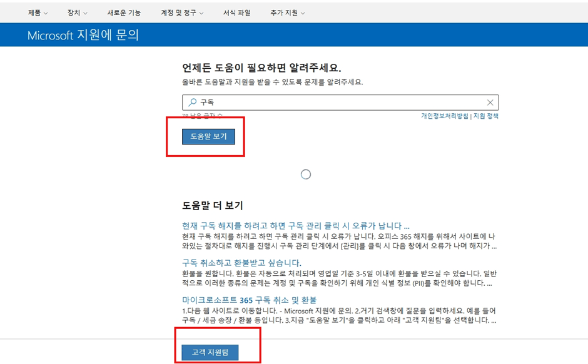The height and width of the screenshot is (364, 588).
Task: Click the magnifier search icon
Action: (193, 102)
